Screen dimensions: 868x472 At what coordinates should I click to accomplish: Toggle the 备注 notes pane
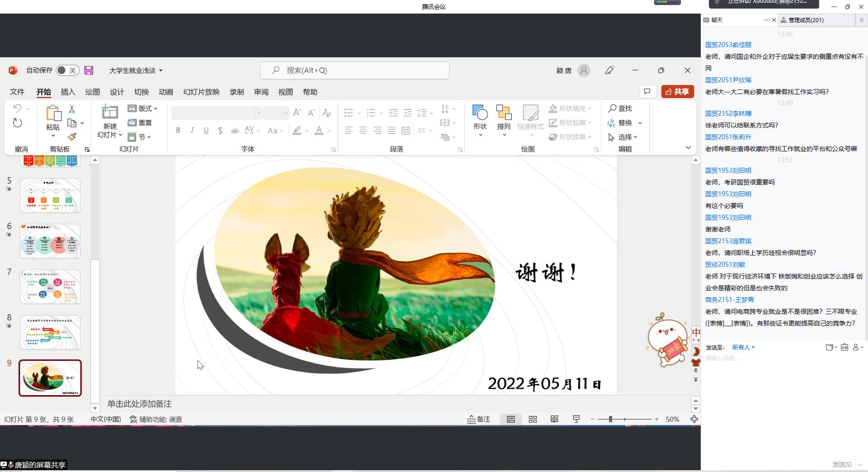click(x=479, y=419)
